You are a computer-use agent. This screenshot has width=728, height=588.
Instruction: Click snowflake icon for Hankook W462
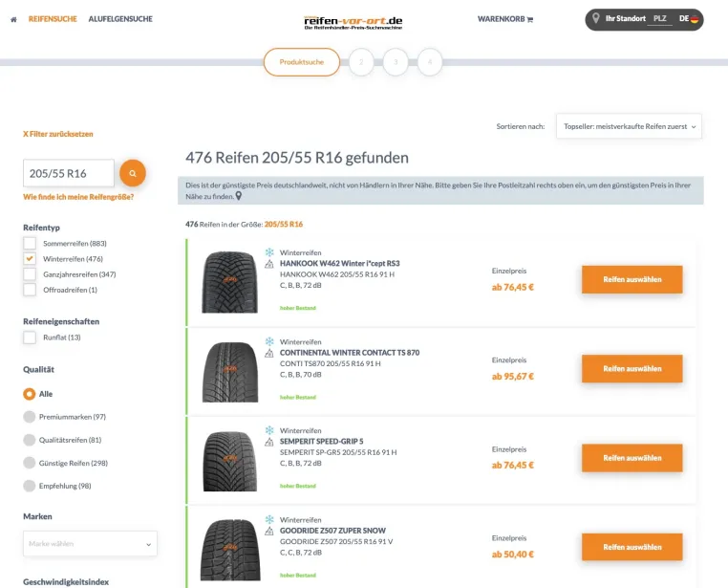pos(269,252)
